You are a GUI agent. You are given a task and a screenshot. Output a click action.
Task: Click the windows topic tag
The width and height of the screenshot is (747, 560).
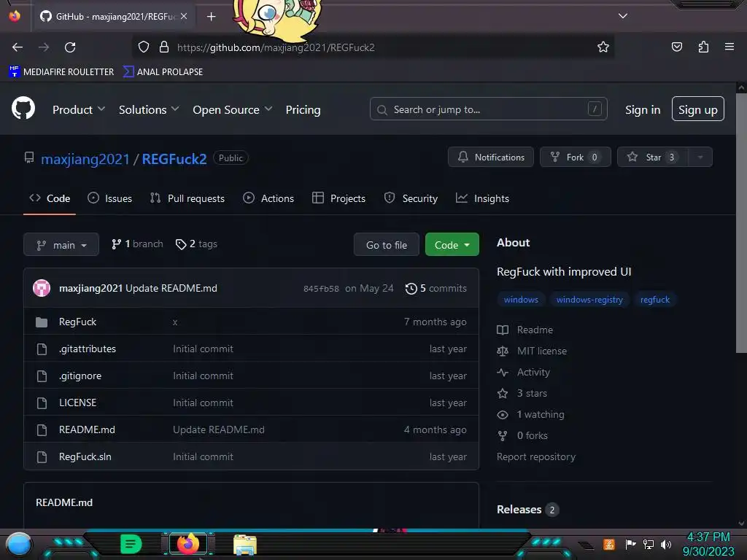tap(521, 300)
